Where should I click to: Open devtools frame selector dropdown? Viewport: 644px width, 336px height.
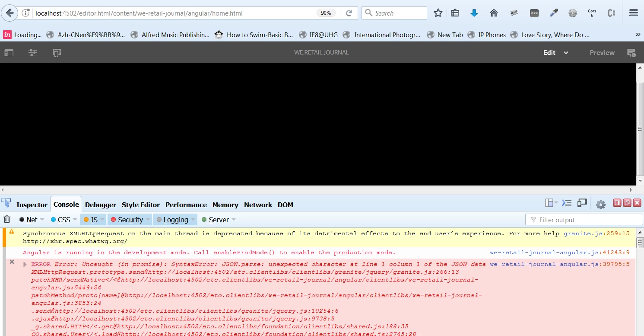point(551,203)
